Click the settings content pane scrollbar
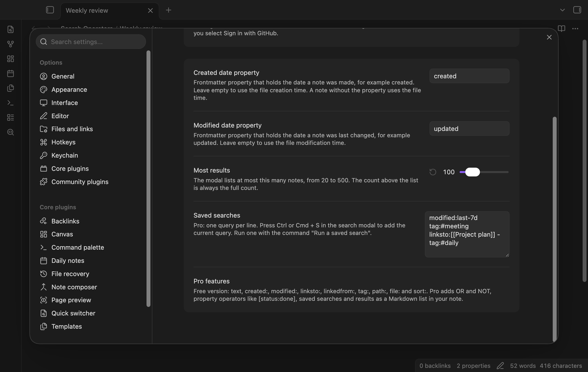588x372 pixels. [555, 229]
